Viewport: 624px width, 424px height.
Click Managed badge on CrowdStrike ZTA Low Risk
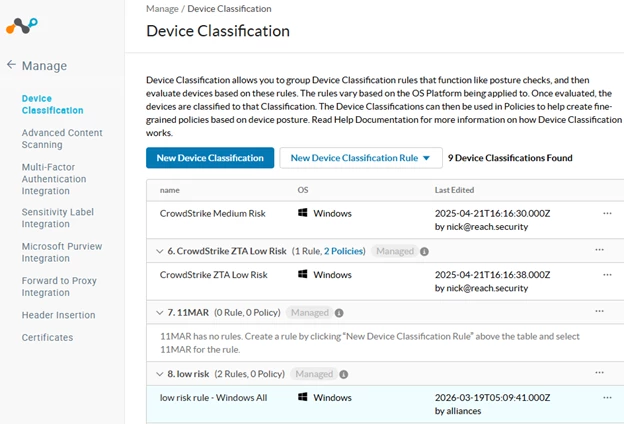tap(395, 251)
